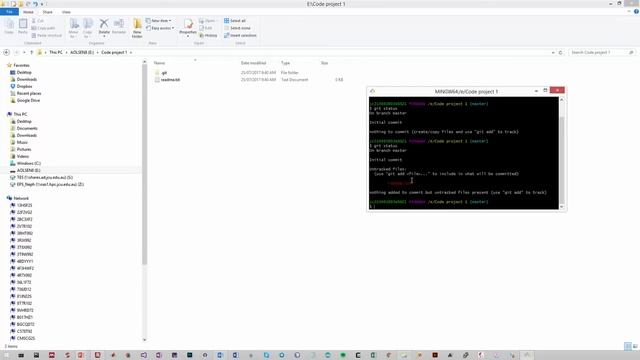
Task: Create a New folder from the ribbon
Action: click(137, 28)
